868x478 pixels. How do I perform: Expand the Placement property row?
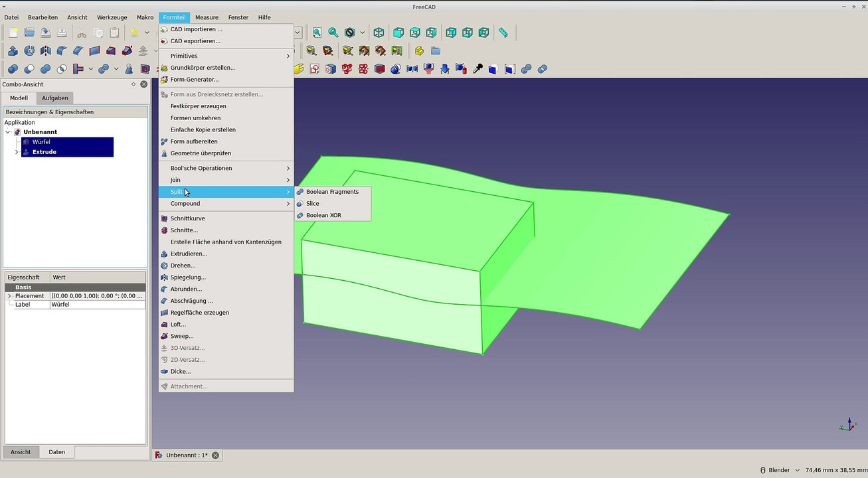[x=9, y=296]
